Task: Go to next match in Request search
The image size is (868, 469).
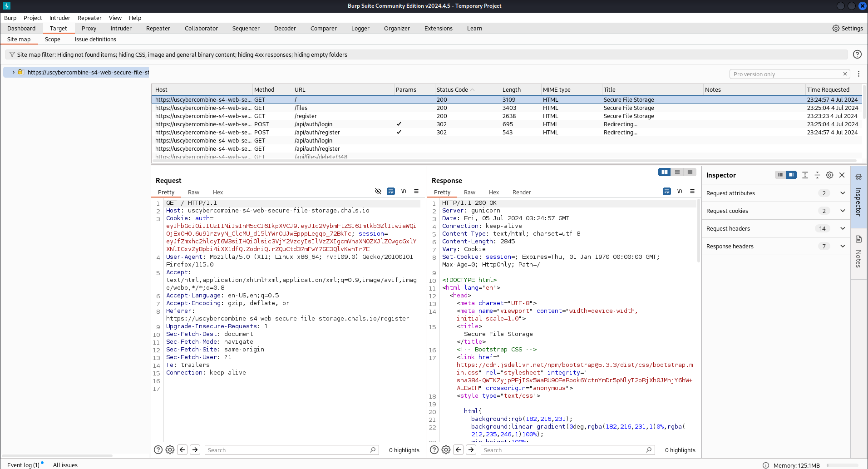Action: click(195, 450)
